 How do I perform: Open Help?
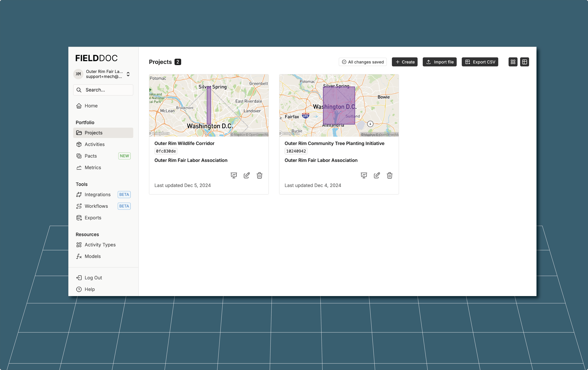point(103,289)
